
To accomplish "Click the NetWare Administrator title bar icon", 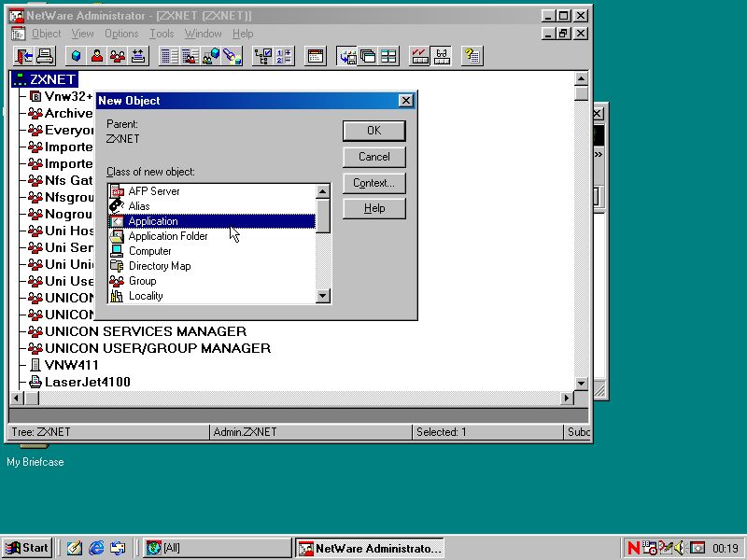I will click(17, 16).
